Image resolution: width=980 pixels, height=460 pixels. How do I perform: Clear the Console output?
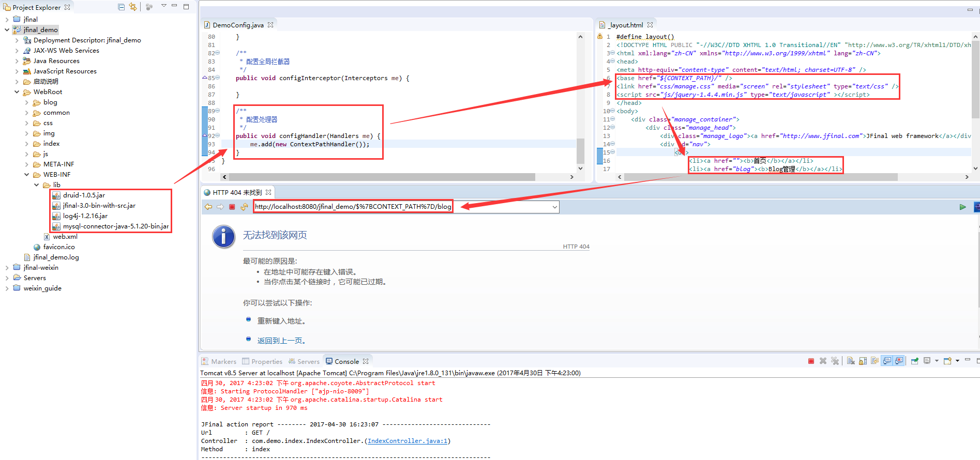pyautogui.click(x=851, y=361)
